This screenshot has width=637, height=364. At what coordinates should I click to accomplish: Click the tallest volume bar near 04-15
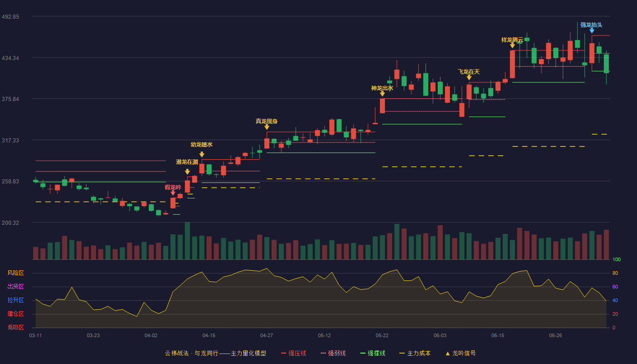click(187, 241)
